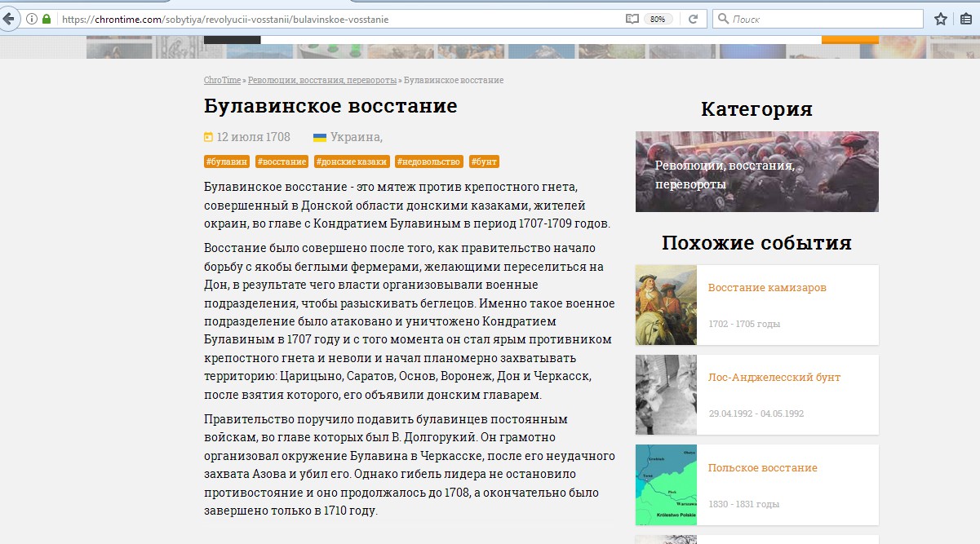Open the #булавин tag
This screenshot has width=980, height=544.
click(x=227, y=161)
